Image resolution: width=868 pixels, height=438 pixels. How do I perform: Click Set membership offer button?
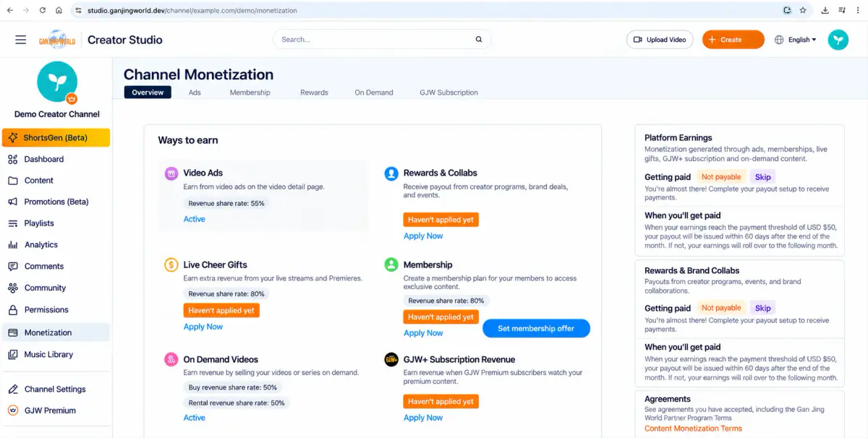pyautogui.click(x=536, y=328)
